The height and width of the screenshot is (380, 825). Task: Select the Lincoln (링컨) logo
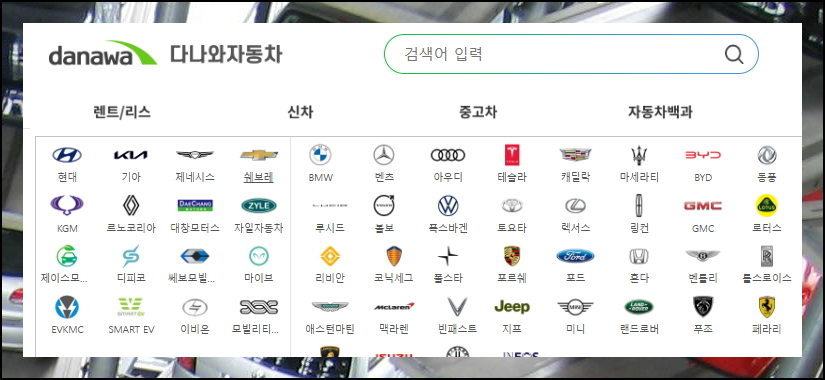[x=639, y=205]
